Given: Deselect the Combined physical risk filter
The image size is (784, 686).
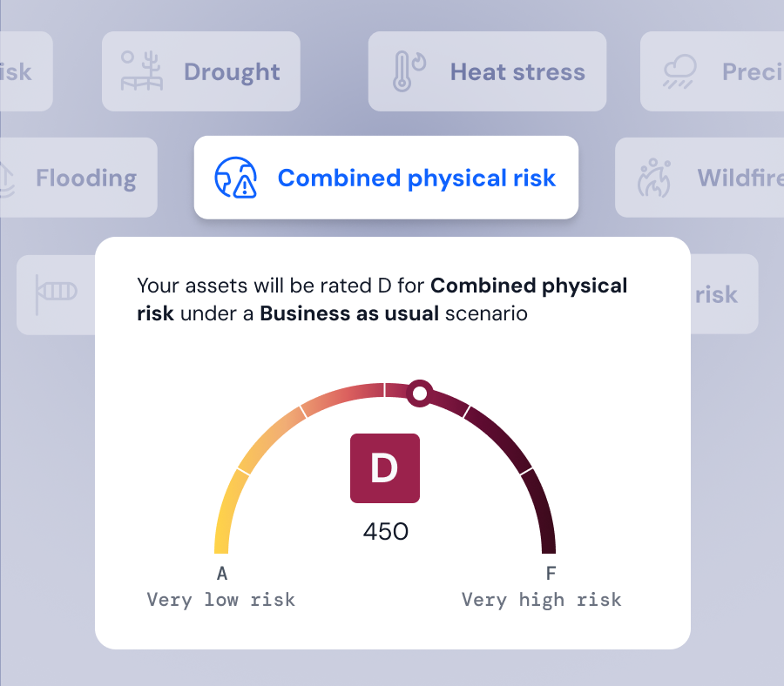Looking at the screenshot, I should coord(386,178).
